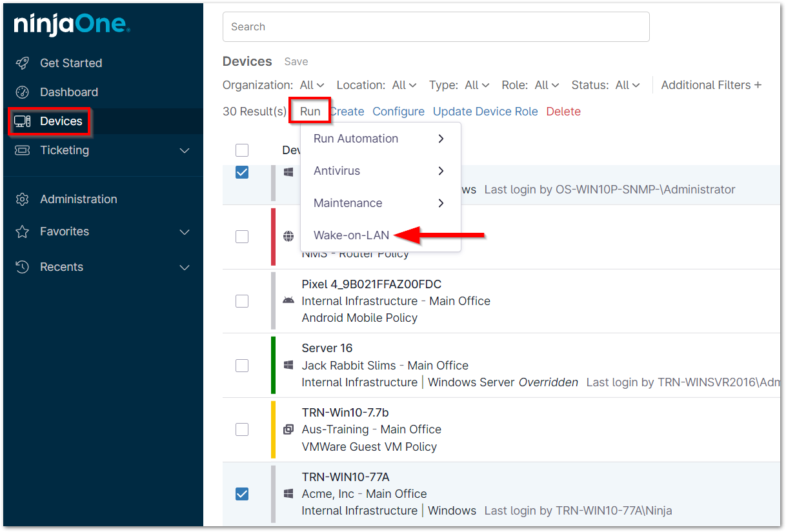Open the Organization filter dropdown
The width and height of the screenshot is (786, 532).
[x=312, y=85]
